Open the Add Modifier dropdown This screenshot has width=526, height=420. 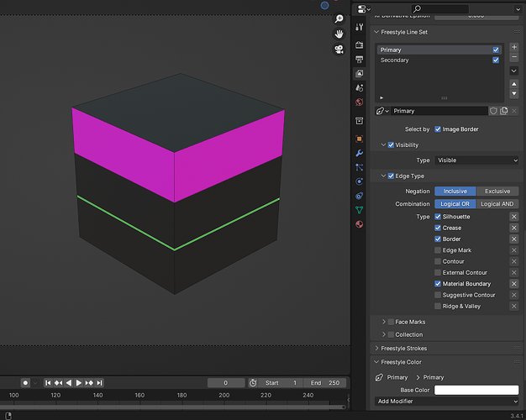point(447,402)
